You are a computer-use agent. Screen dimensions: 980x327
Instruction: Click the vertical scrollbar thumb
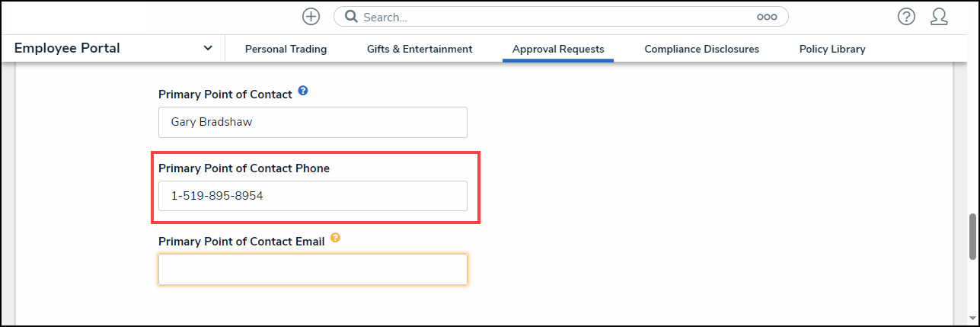tap(972, 236)
